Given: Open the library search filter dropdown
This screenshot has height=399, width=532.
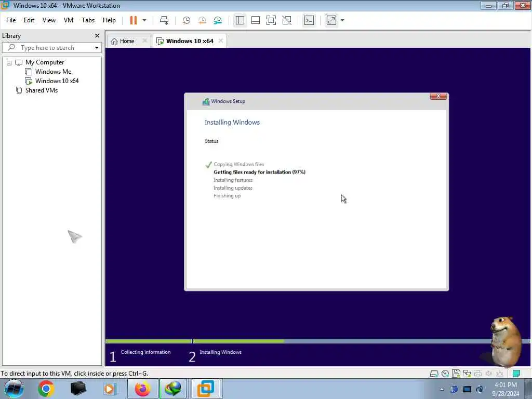Looking at the screenshot, I should (97, 48).
